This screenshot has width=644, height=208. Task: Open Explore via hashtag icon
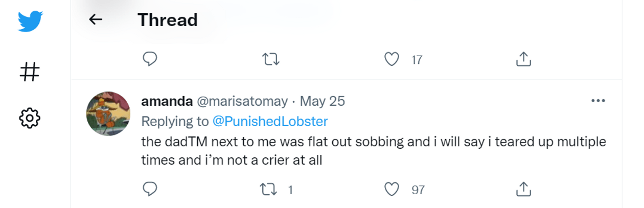[x=30, y=71]
